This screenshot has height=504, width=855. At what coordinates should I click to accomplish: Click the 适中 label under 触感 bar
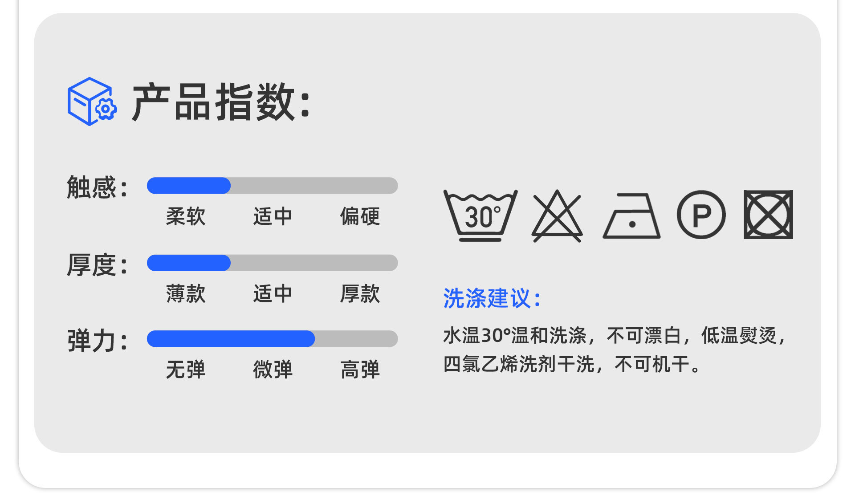click(273, 216)
